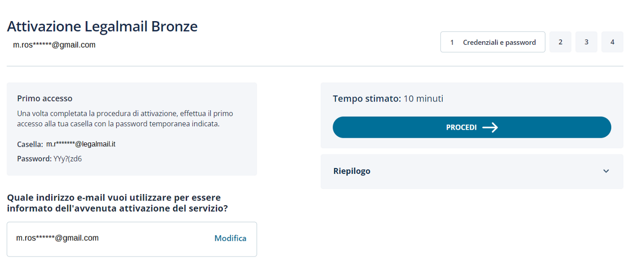Expand the Riepilogo chevron arrow
This screenshot has height=267, width=644.
click(606, 171)
